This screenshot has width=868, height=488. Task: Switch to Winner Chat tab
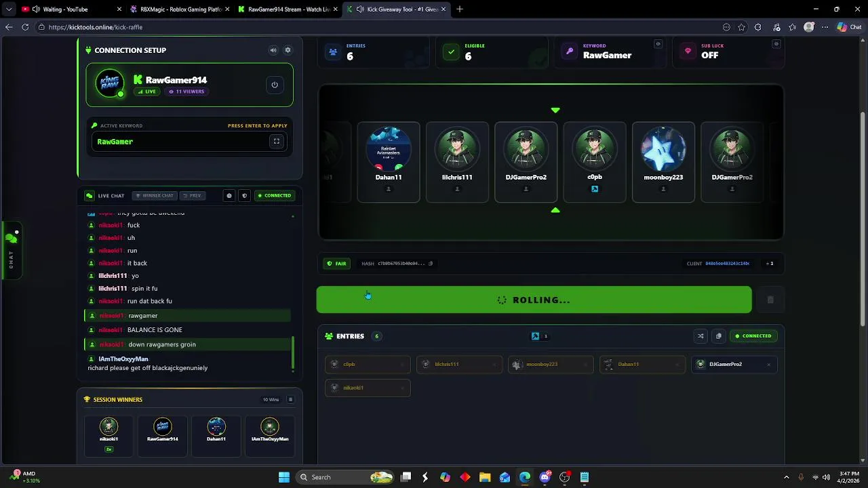coord(153,195)
